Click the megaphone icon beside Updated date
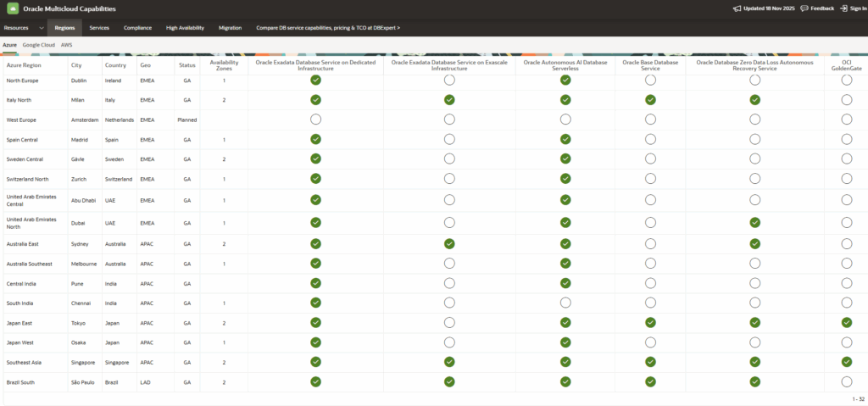868x406 pixels. (736, 8)
